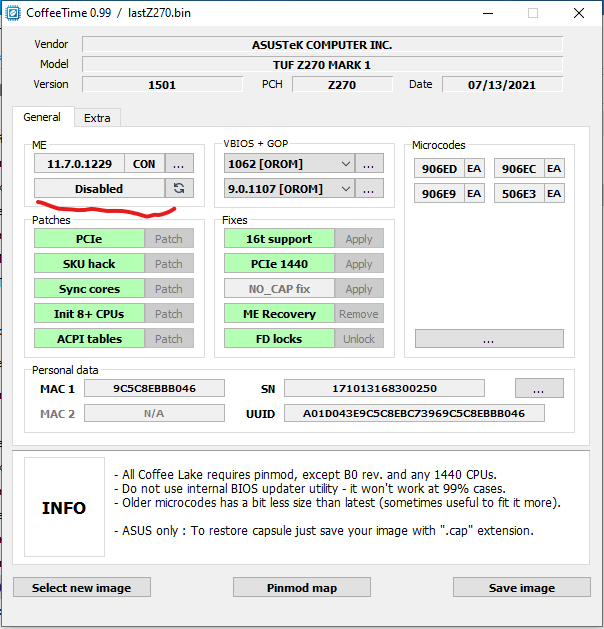
Task: Click the CoffeeTime app icon in title bar
Action: [x=12, y=13]
